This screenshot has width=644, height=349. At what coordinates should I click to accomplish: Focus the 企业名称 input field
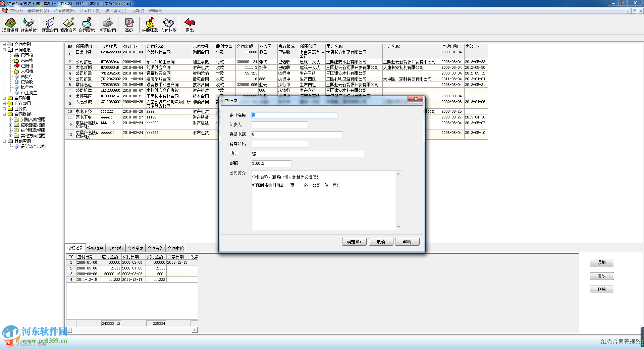(294, 115)
